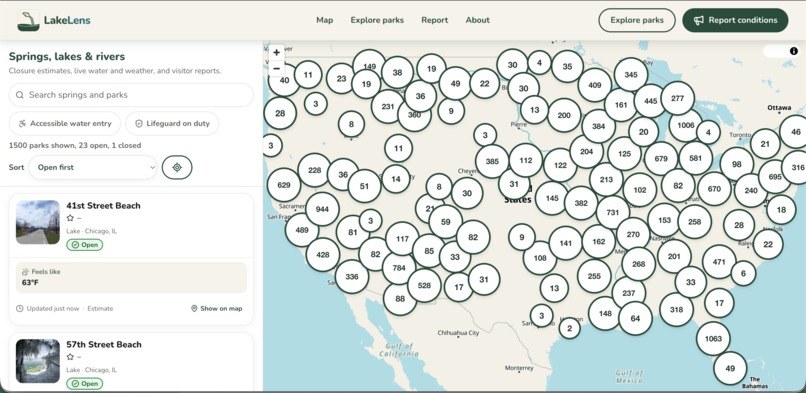The image size is (806, 393).
Task: Click the weather icon beside Feels like
Action: (25, 271)
